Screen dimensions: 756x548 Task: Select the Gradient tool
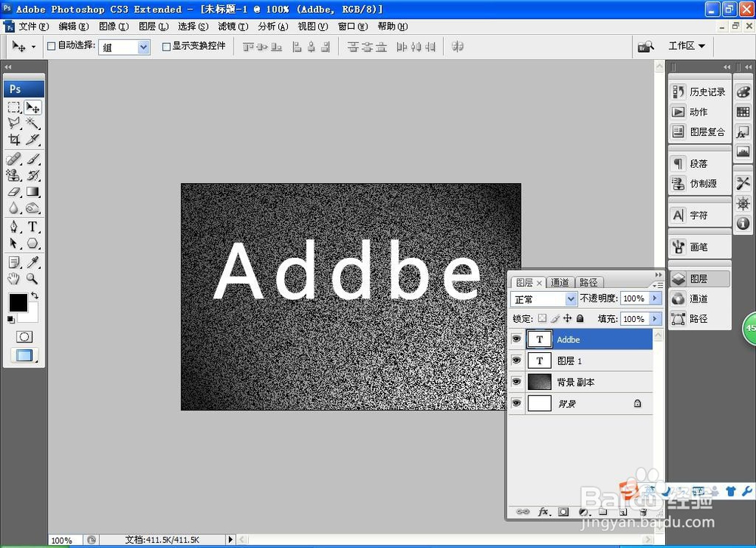pos(33,191)
